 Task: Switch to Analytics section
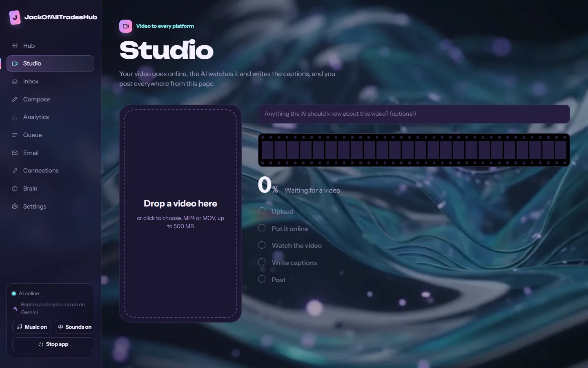(50, 117)
